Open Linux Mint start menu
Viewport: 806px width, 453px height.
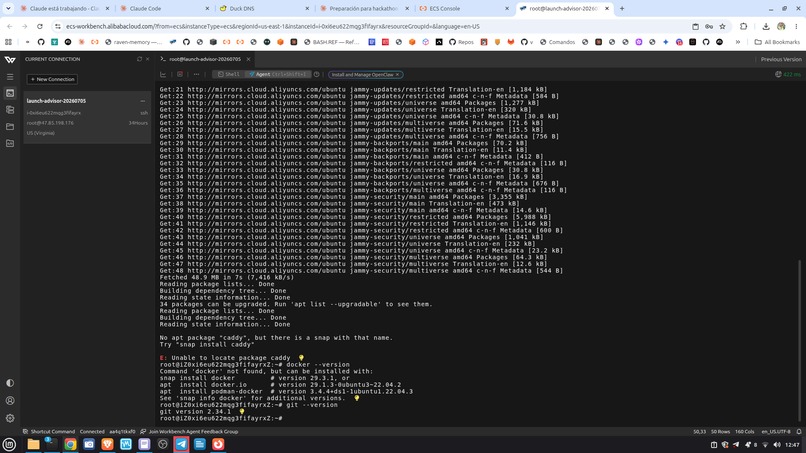pyautogui.click(x=9, y=444)
